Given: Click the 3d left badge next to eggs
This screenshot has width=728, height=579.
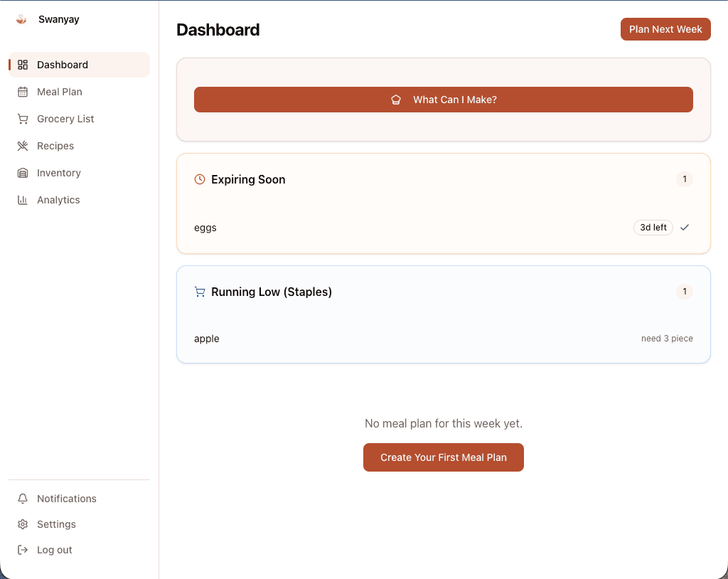Looking at the screenshot, I should [x=653, y=228].
